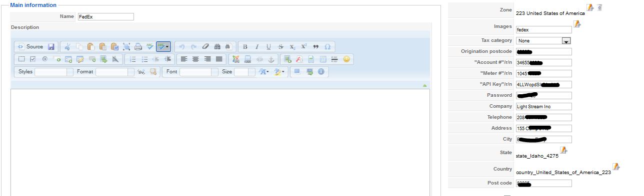644x196 pixels.
Task: Click the Images field containing fedex
Action: pyautogui.click(x=544, y=30)
